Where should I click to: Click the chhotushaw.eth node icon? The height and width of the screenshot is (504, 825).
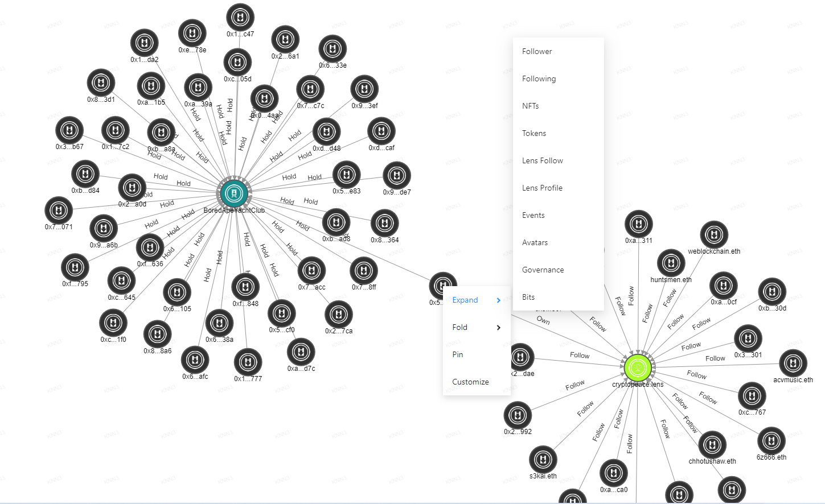click(712, 445)
